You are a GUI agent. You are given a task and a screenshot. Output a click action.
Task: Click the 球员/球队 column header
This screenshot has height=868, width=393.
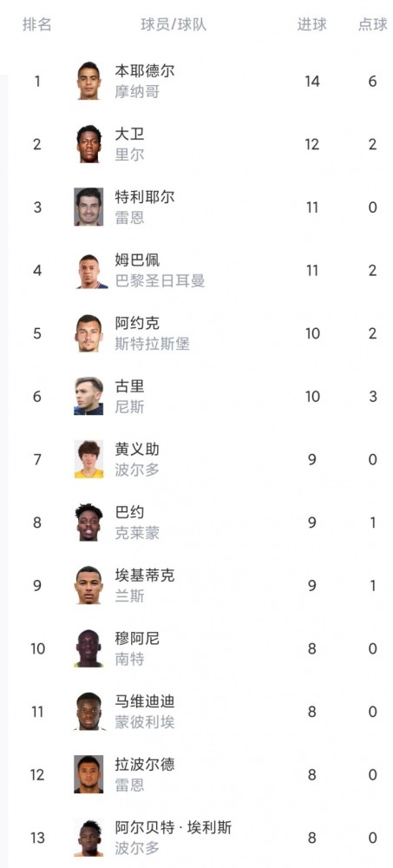174,25
